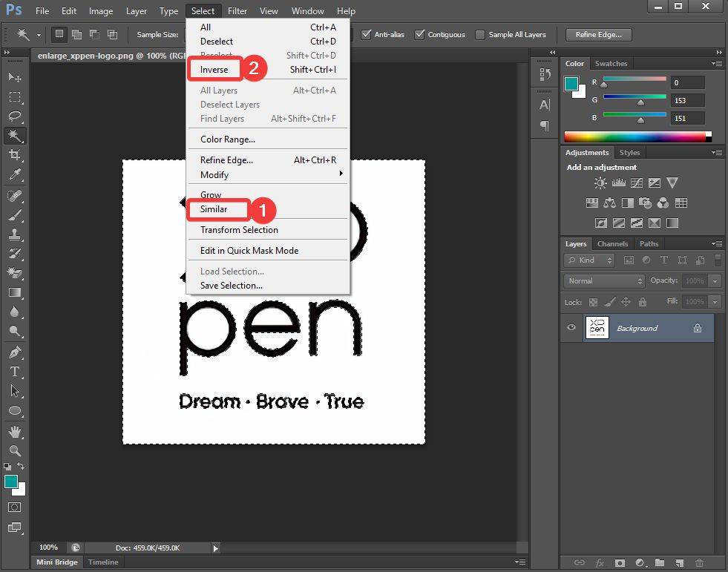Click the foreground teal color swatch in Color panel
The image size is (728, 572).
click(x=571, y=84)
